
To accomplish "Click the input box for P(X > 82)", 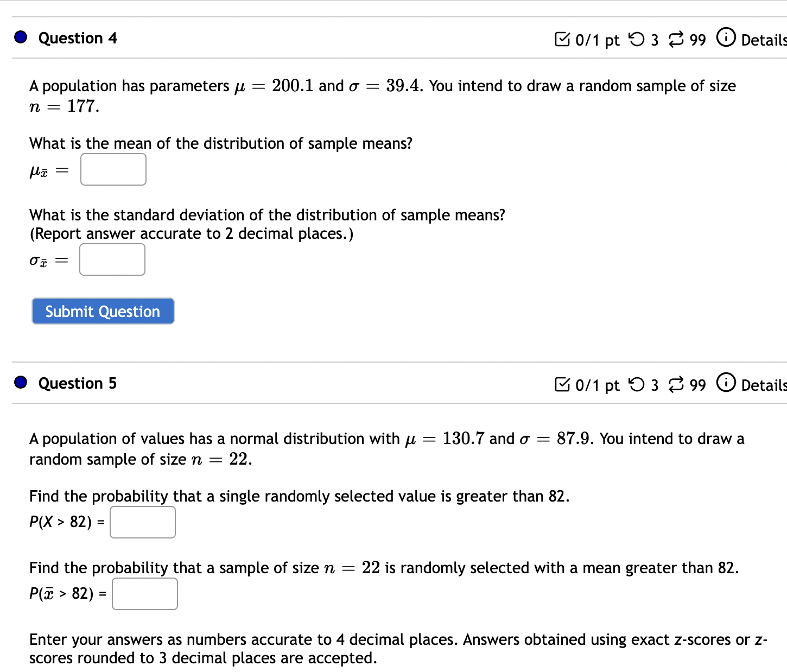I will 142,522.
